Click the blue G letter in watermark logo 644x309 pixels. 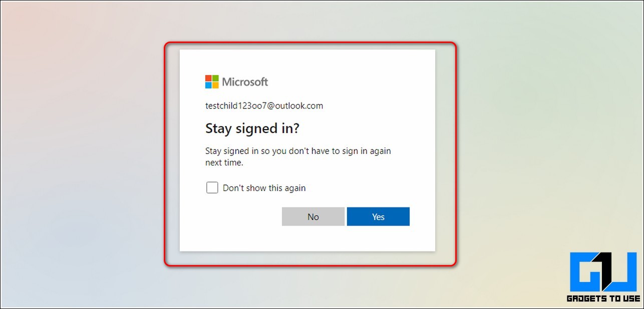586,272
